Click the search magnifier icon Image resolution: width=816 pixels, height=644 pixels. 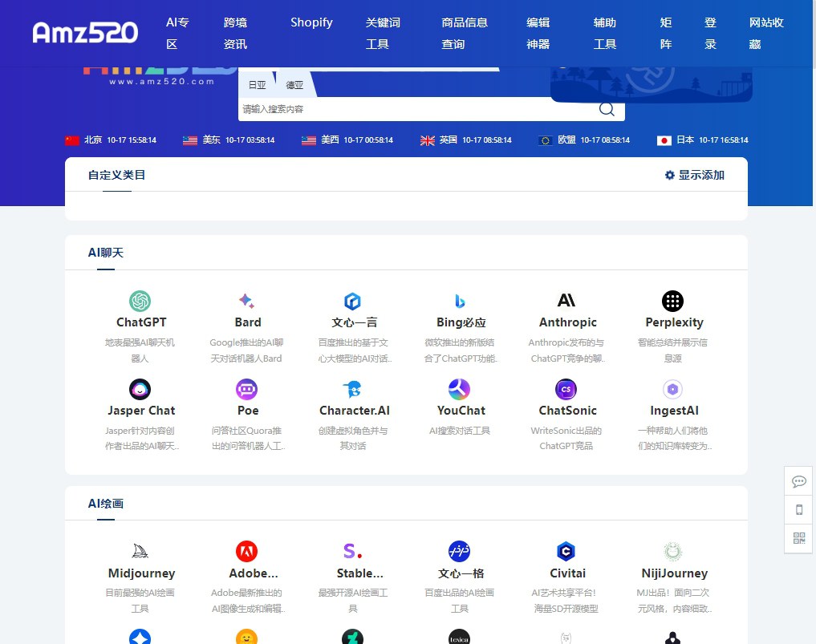(607, 109)
